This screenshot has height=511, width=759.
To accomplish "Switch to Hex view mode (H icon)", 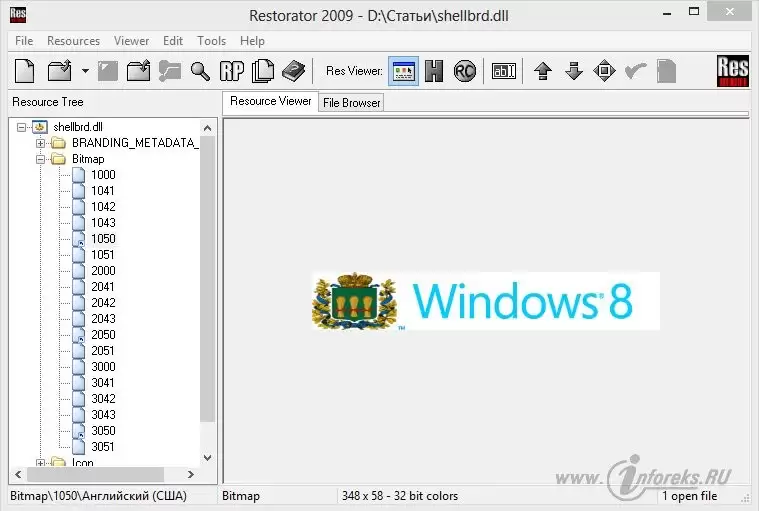I will click(434, 71).
